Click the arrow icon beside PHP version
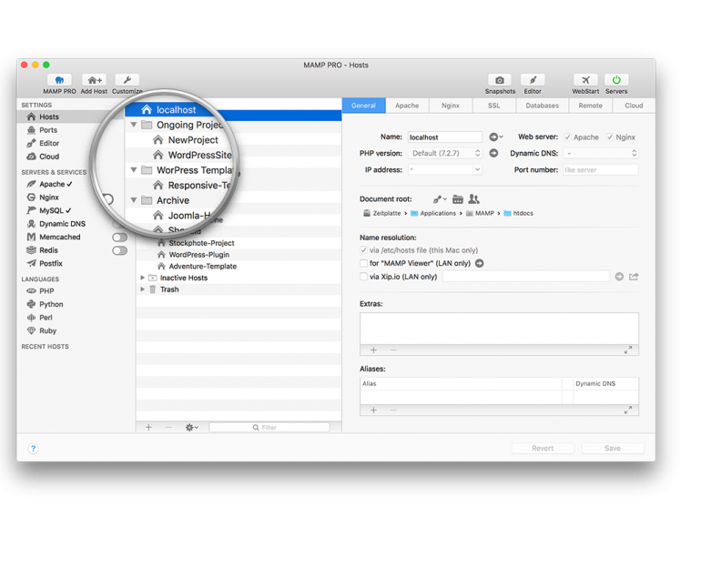The height and width of the screenshot is (588, 701). [x=493, y=153]
